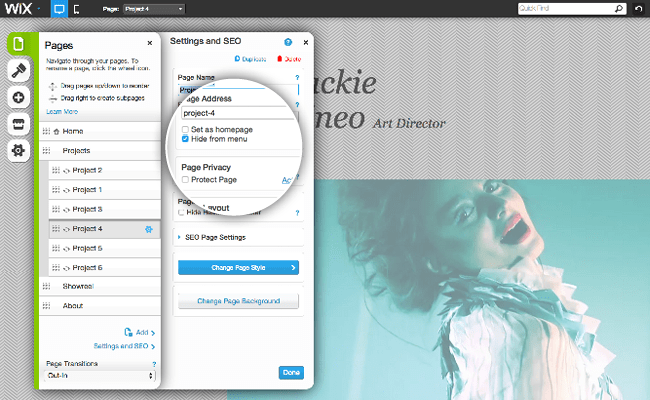Select the Project 3 subpage
This screenshot has height=400, width=650.
(x=104, y=209)
